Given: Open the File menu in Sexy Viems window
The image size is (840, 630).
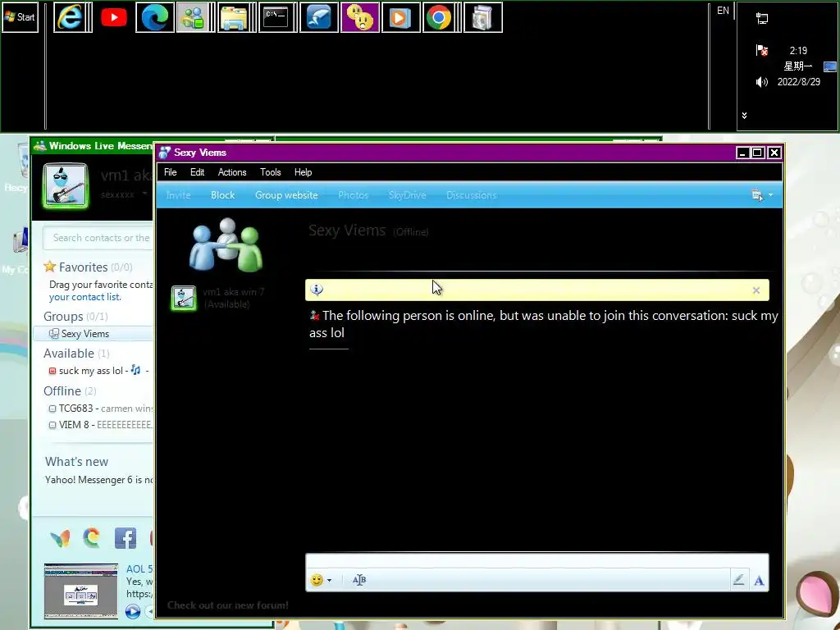Looking at the screenshot, I should click(171, 172).
